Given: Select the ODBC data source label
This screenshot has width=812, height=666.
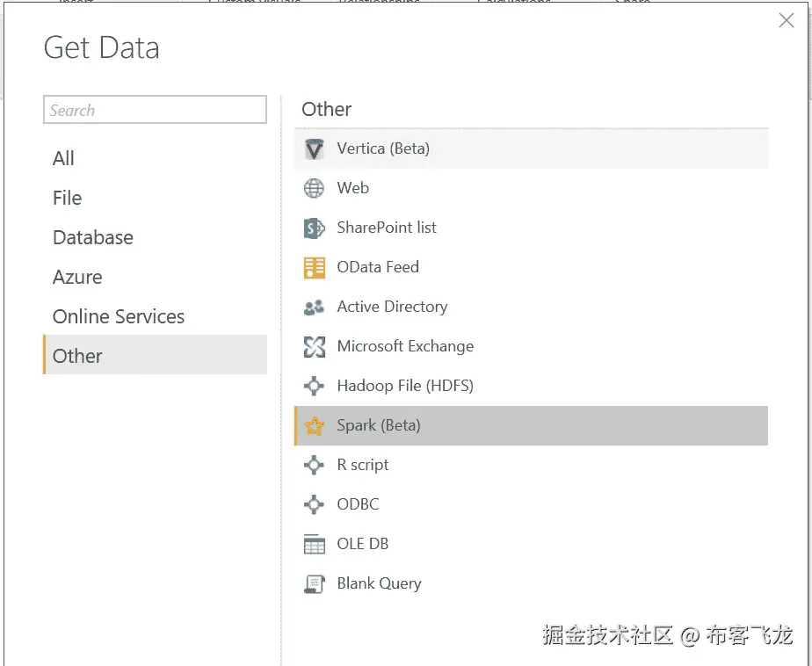Looking at the screenshot, I should [x=358, y=504].
